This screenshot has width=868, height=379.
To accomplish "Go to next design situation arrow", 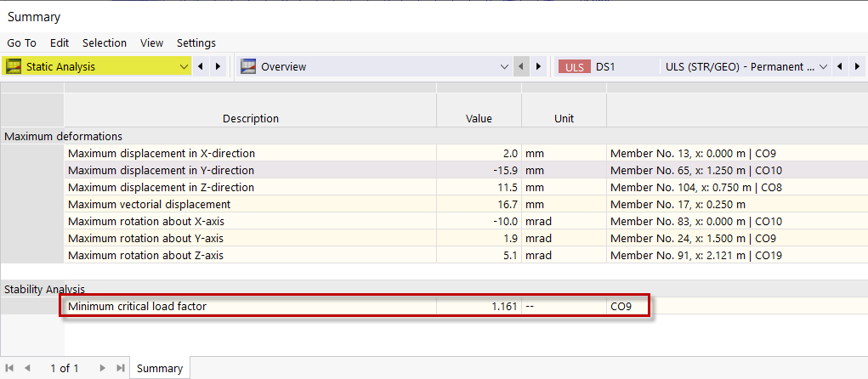I will [856, 66].
